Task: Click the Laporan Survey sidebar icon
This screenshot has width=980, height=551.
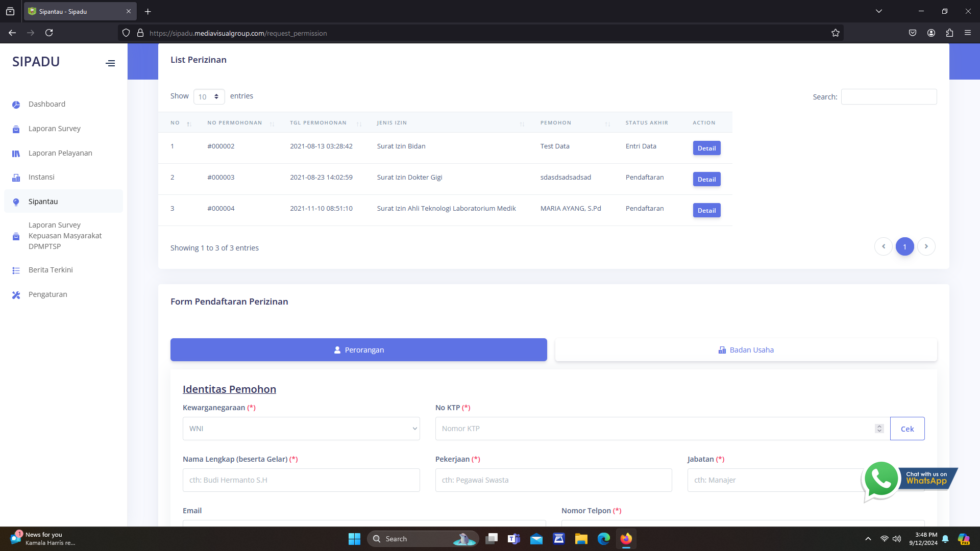Action: 16,129
